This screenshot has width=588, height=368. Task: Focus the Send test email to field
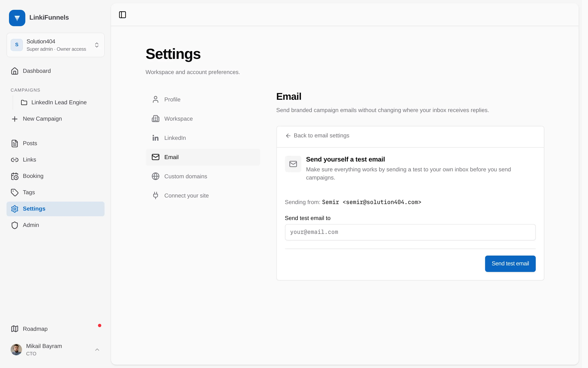pos(410,232)
